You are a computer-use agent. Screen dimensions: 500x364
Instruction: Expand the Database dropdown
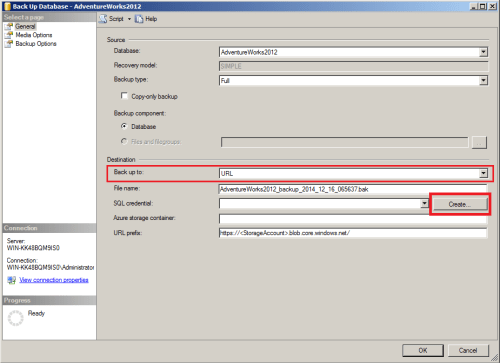[483, 52]
